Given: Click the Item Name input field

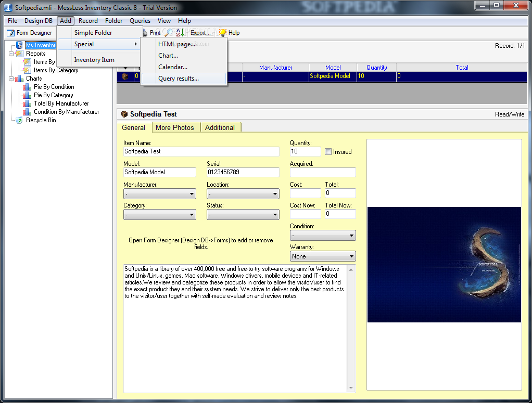Looking at the screenshot, I should point(201,151).
